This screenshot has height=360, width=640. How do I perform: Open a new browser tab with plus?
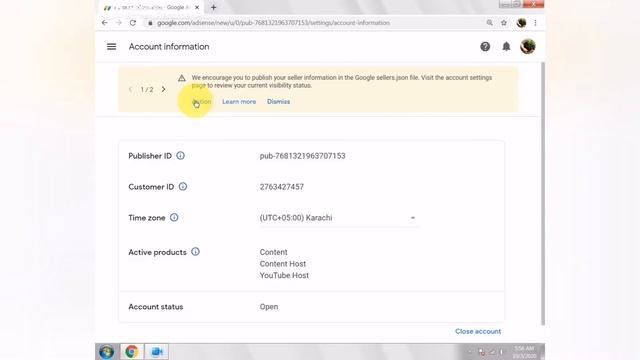(213, 7)
